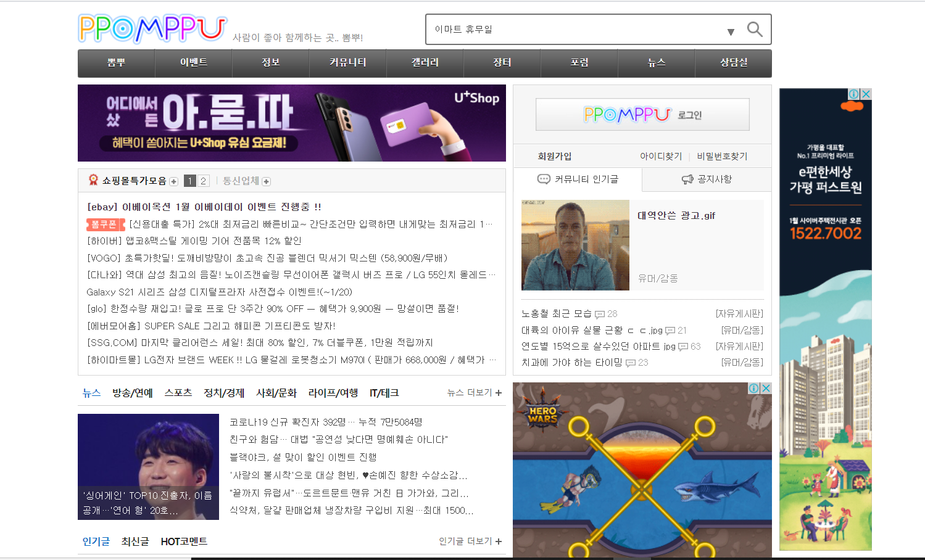This screenshot has width=925, height=560.
Task: Select the IT/테크 news tab
Action: (x=384, y=393)
